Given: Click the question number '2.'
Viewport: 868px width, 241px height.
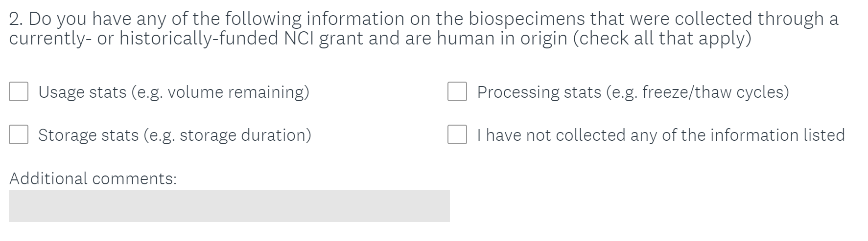Looking at the screenshot, I should click(x=16, y=19).
